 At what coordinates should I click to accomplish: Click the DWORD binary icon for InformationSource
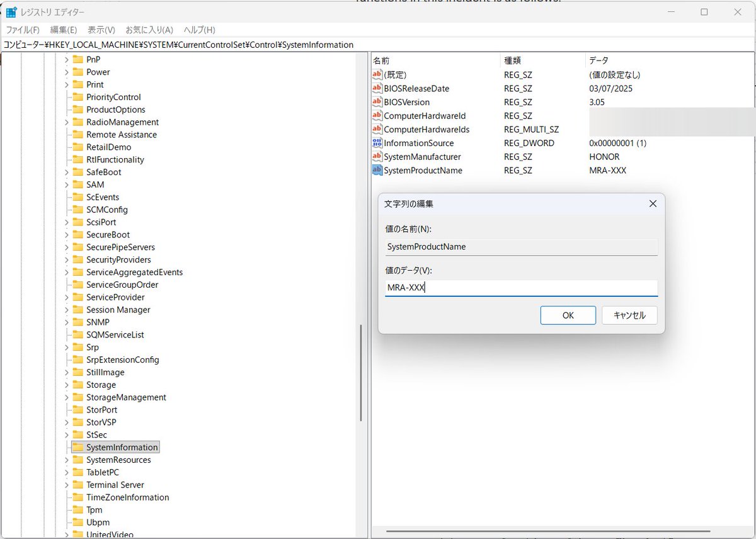point(377,143)
